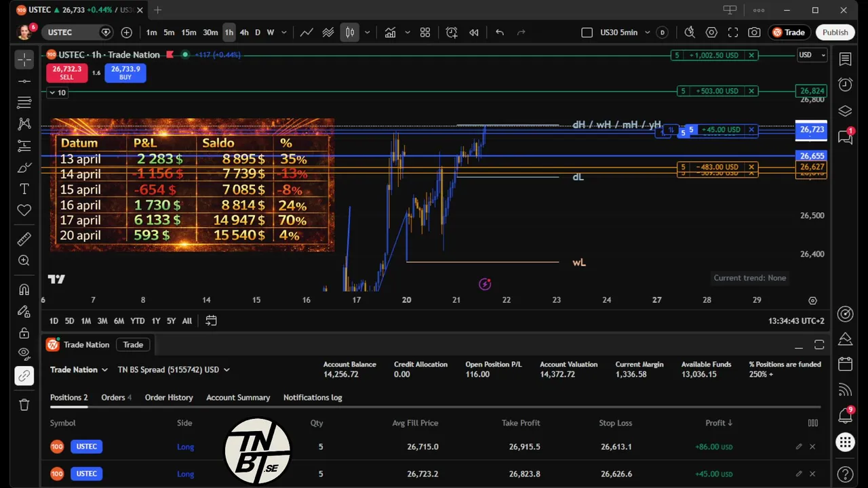Open the indicators menu icon
This screenshot has height=488, width=868.
(x=391, y=33)
